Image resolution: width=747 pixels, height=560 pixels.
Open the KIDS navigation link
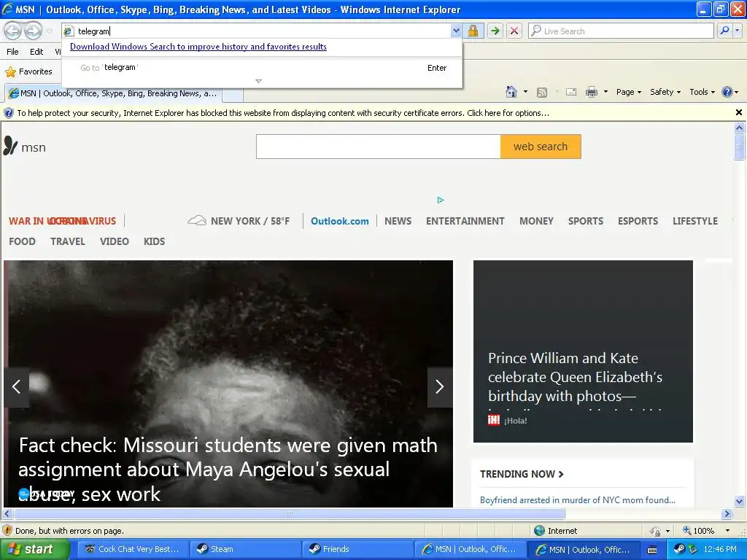(x=155, y=241)
